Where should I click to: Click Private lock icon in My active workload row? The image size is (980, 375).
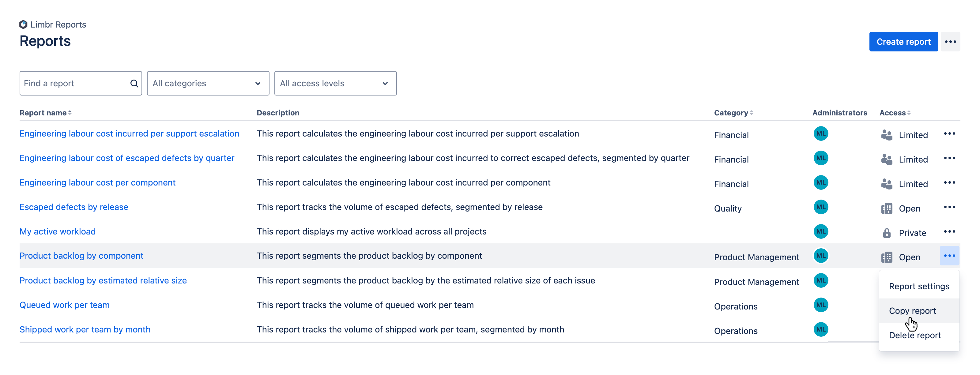coord(886,233)
